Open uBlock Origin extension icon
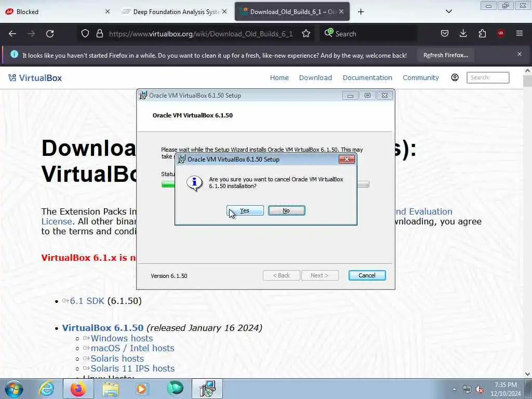This screenshot has width=532, height=399. click(501, 33)
